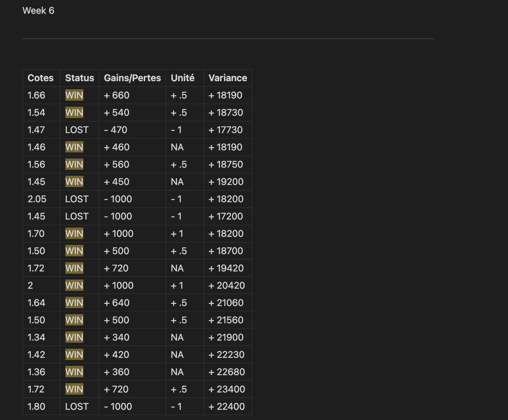Click the variance value "+ 18700"
The height and width of the screenshot is (420, 508).
click(226, 251)
